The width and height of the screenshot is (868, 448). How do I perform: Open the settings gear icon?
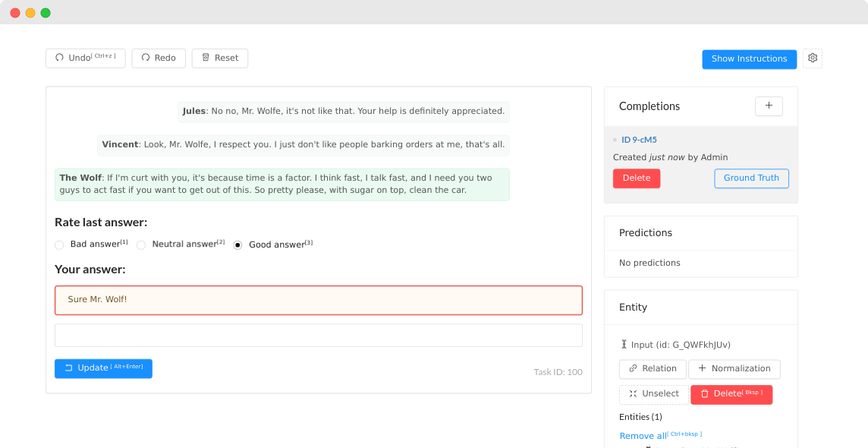813,58
